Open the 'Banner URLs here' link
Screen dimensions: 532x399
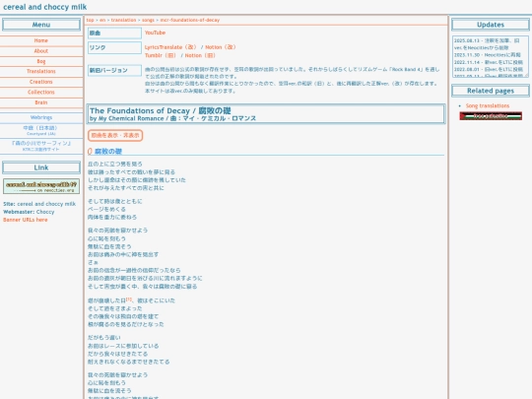tap(26, 220)
